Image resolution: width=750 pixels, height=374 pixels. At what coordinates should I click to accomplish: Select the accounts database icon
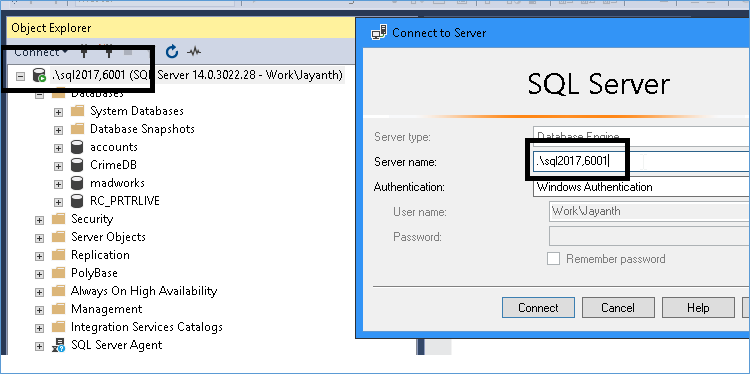pyautogui.click(x=77, y=147)
